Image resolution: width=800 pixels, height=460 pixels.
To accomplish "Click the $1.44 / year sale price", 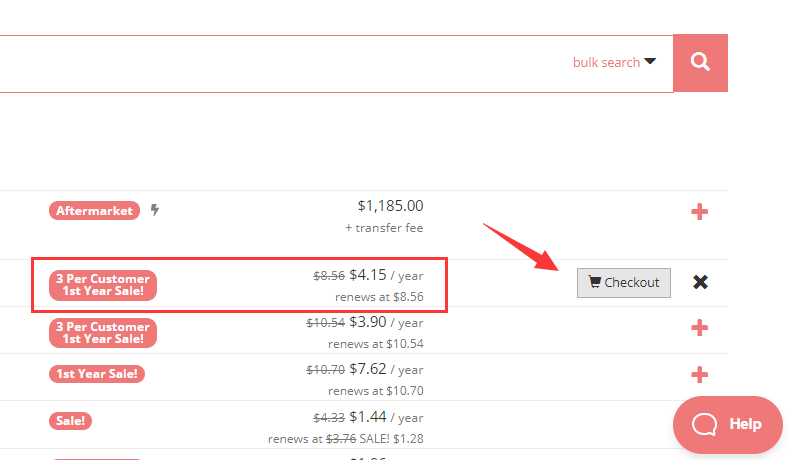I will coord(367,416).
